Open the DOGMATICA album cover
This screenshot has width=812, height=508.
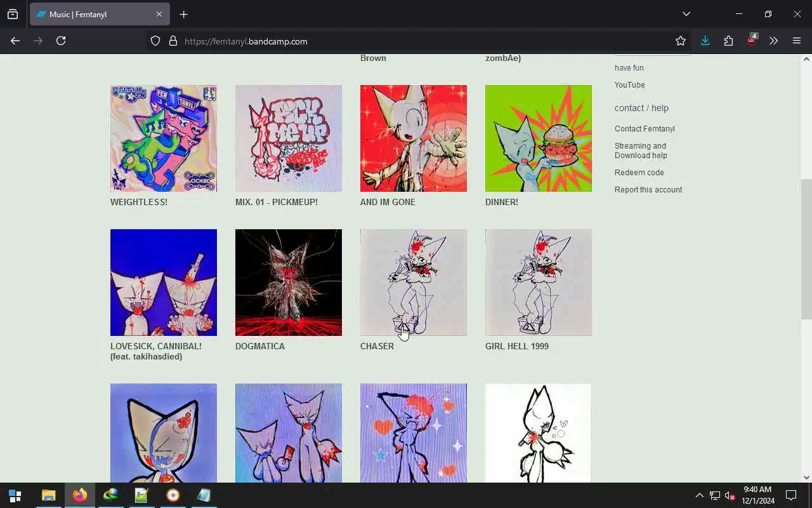(x=289, y=283)
